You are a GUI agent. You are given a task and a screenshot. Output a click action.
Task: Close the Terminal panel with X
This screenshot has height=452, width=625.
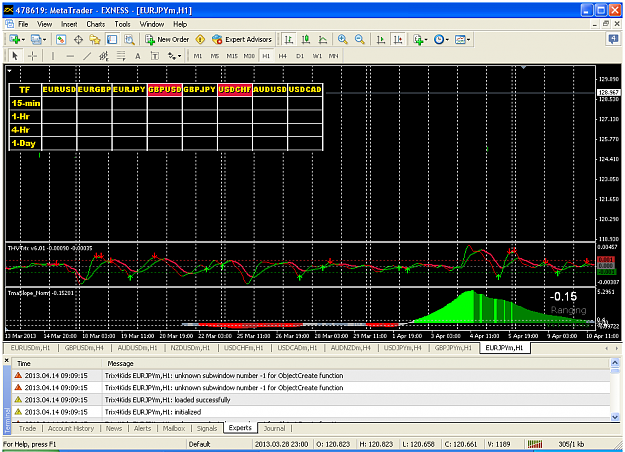[6, 360]
